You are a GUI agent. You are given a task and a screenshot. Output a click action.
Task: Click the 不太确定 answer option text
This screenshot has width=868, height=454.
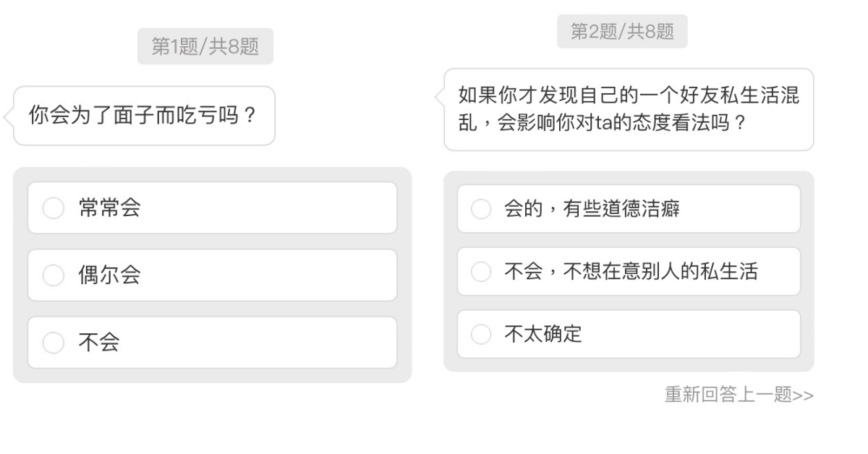tap(542, 334)
